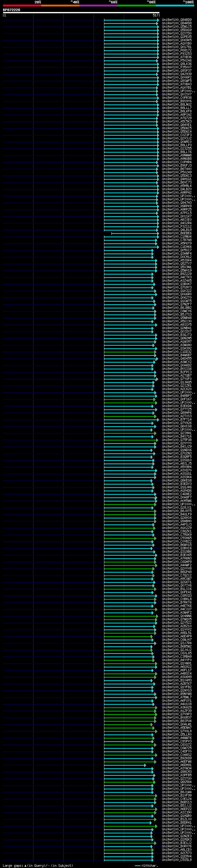Select the UniRef100_C1MNU4 entry
The width and height of the screenshot is (197, 868).
[x=177, y=236]
